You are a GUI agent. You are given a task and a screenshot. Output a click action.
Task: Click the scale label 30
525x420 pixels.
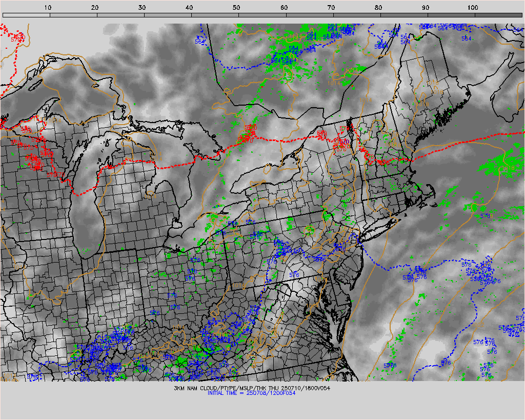point(142,8)
